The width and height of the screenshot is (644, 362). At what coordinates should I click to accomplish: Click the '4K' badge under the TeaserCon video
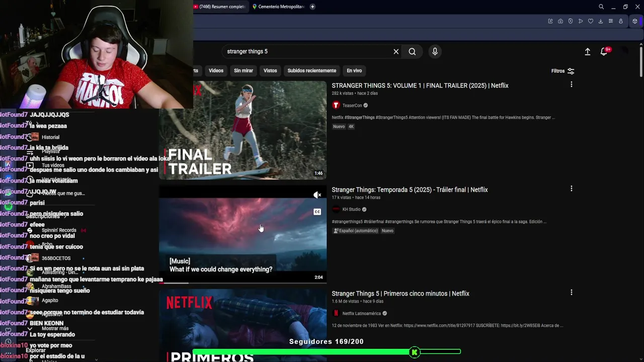[351, 127]
